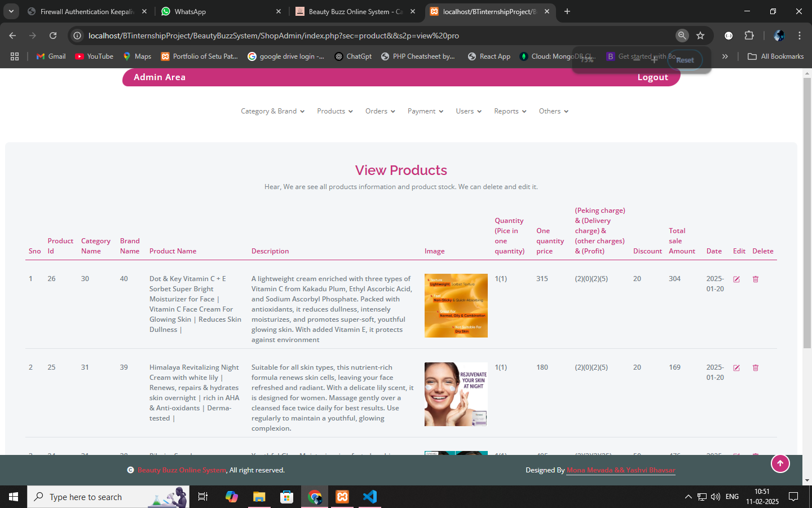812x508 pixels.
Task: Open the Dot & Key product image
Action: (456, 305)
